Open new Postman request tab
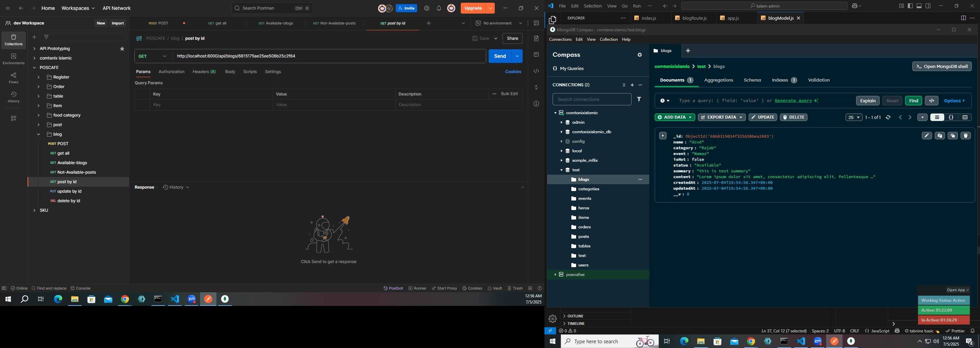The height and width of the screenshot is (348, 980). point(429,23)
